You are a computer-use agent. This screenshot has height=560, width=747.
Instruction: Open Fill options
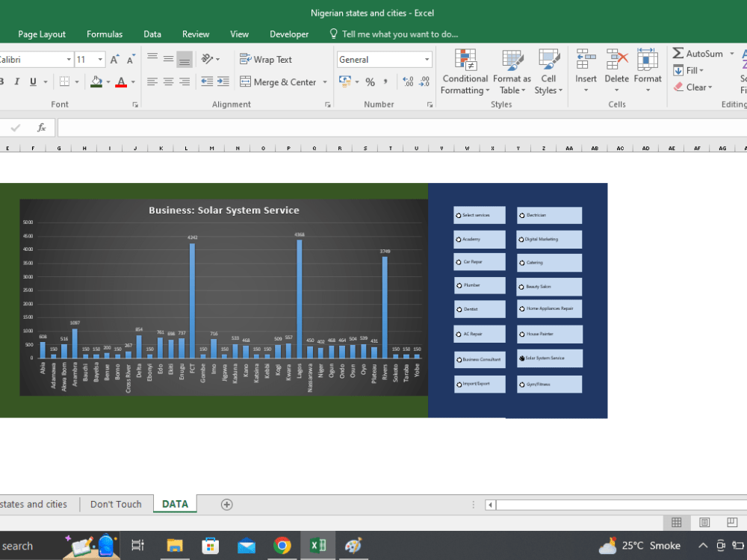click(x=689, y=70)
